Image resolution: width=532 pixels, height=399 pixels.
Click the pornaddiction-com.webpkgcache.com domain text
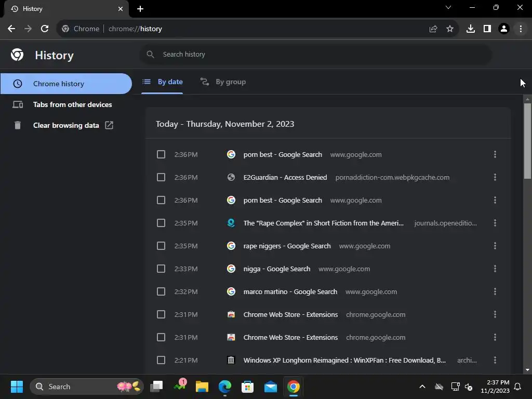tap(392, 178)
